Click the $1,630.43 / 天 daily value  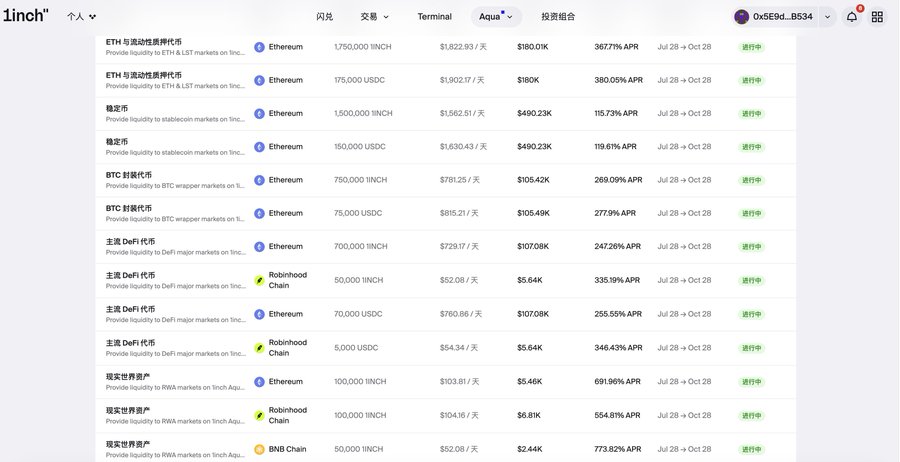(x=463, y=147)
